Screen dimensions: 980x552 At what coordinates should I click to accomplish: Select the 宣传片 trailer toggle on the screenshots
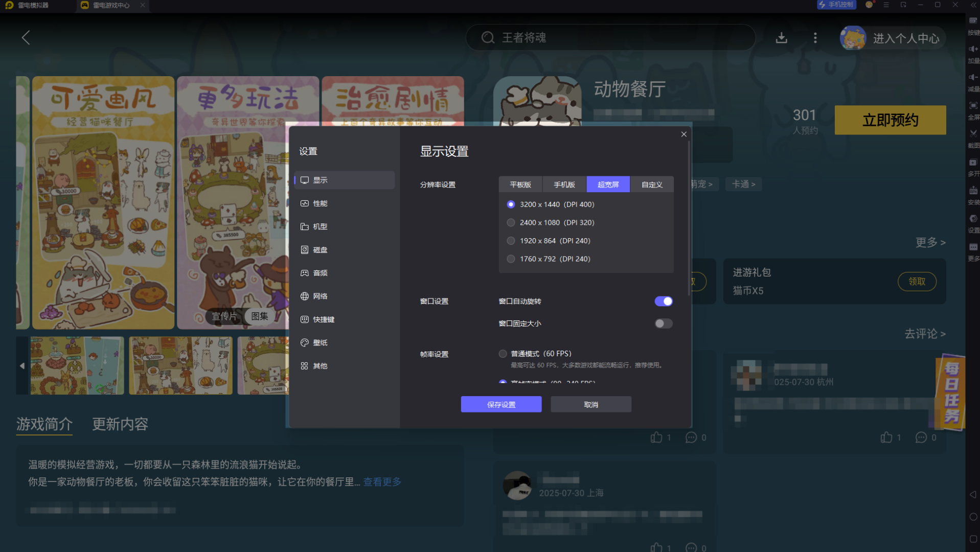point(224,316)
